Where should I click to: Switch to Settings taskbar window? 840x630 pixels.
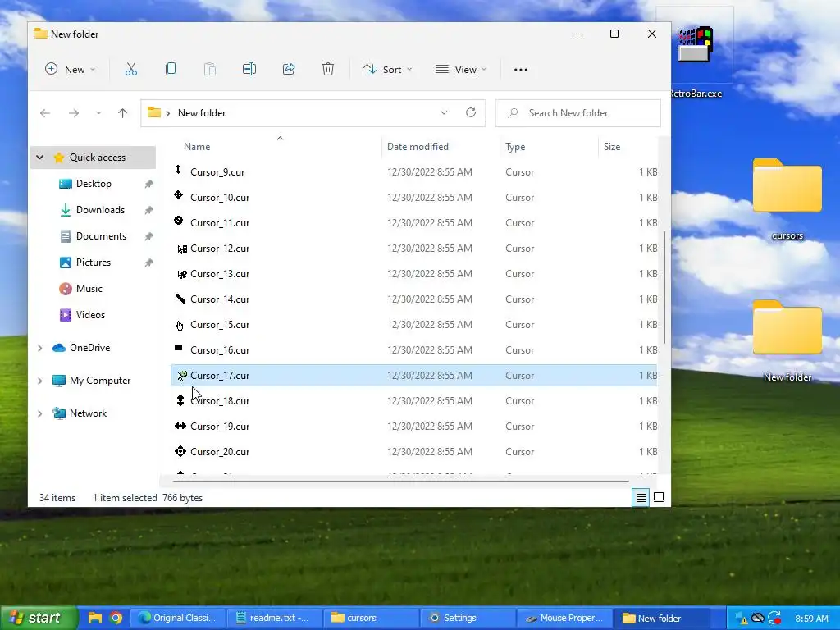coord(466,618)
